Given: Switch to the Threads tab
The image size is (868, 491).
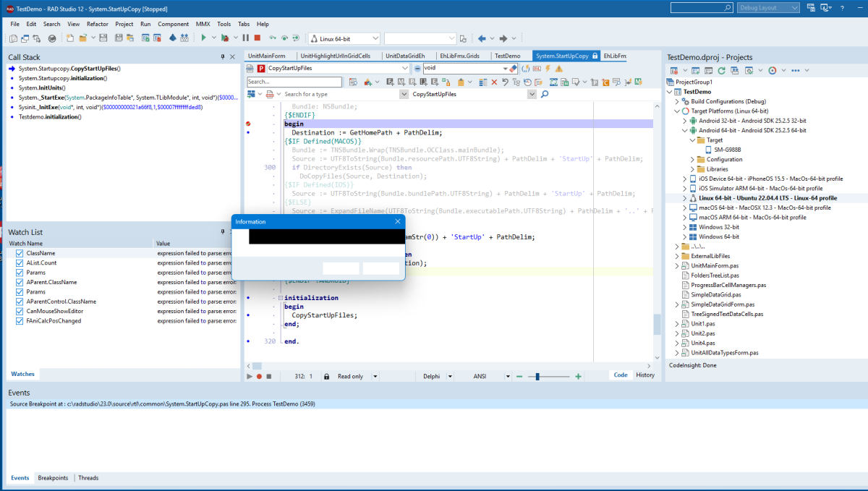Looking at the screenshot, I should [x=88, y=478].
